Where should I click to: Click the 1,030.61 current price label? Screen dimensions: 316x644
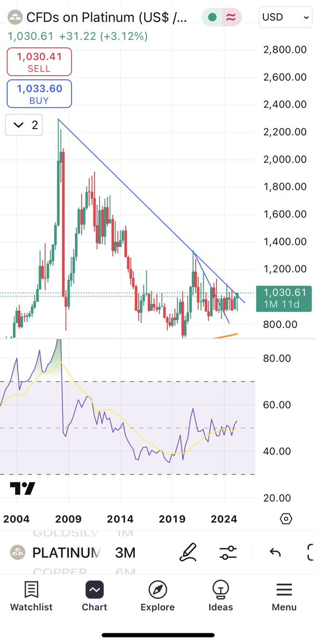coord(284,292)
